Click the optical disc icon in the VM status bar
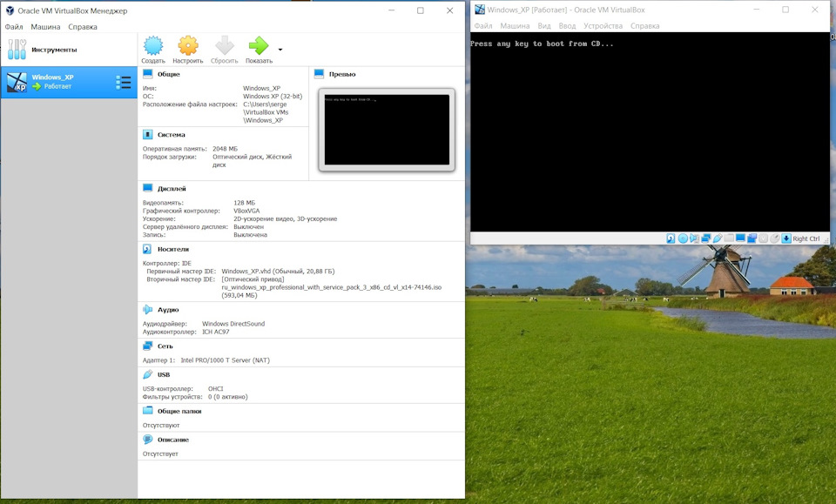Screen dimensions: 836x504 [683, 239]
